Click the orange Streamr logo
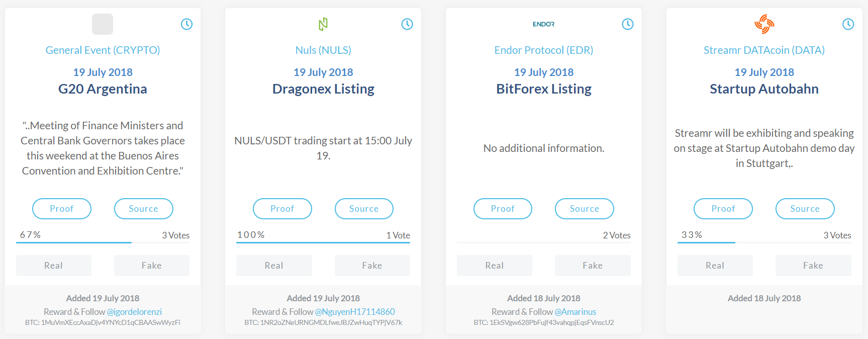Screen dimensions: 868x339 pos(764,24)
